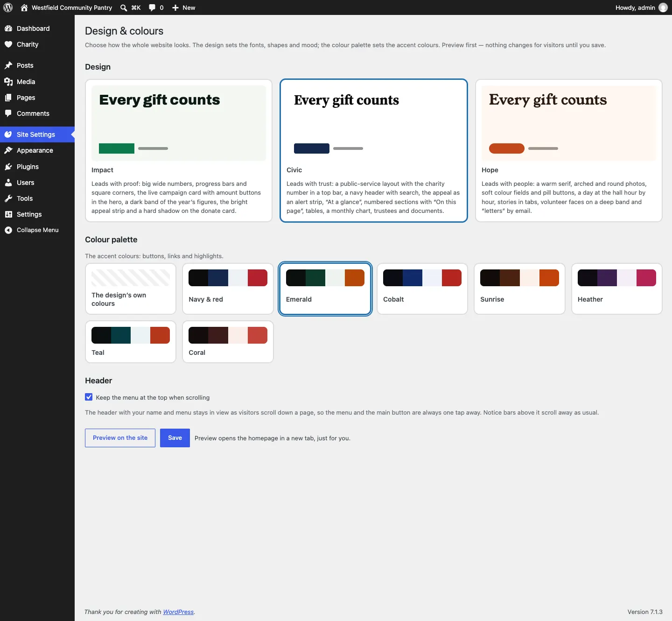This screenshot has height=621, width=672.
Task: Select the Civic design card
Action: pyautogui.click(x=374, y=150)
